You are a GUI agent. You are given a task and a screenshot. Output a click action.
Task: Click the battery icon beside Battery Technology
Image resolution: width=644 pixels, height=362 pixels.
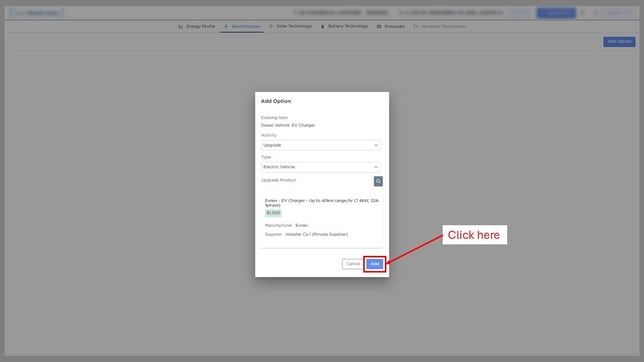(322, 26)
